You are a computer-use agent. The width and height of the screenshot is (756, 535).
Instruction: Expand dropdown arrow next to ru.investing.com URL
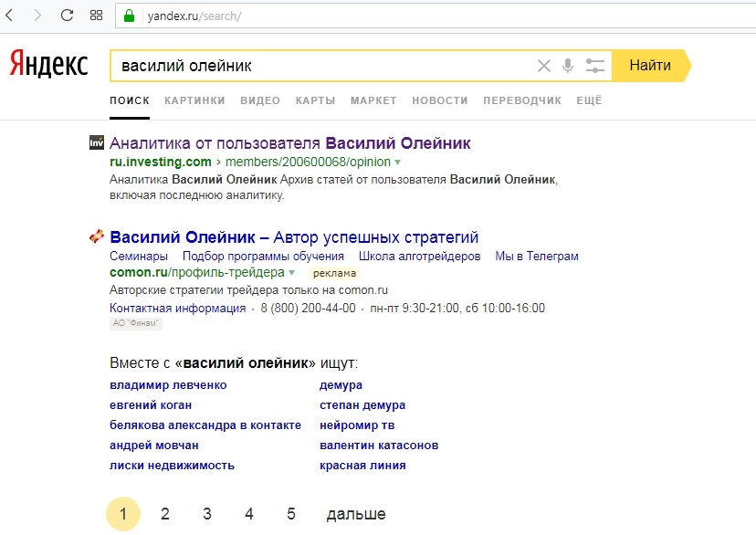tap(398, 163)
